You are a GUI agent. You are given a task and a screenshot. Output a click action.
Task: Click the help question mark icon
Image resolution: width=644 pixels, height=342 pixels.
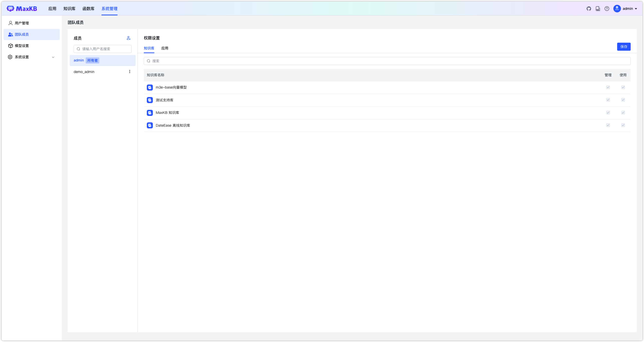tap(607, 8)
